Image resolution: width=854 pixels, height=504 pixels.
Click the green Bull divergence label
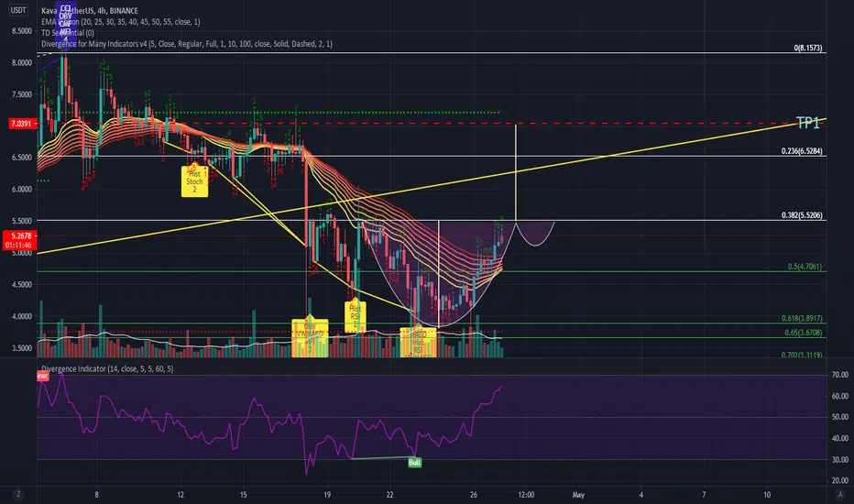(x=414, y=463)
